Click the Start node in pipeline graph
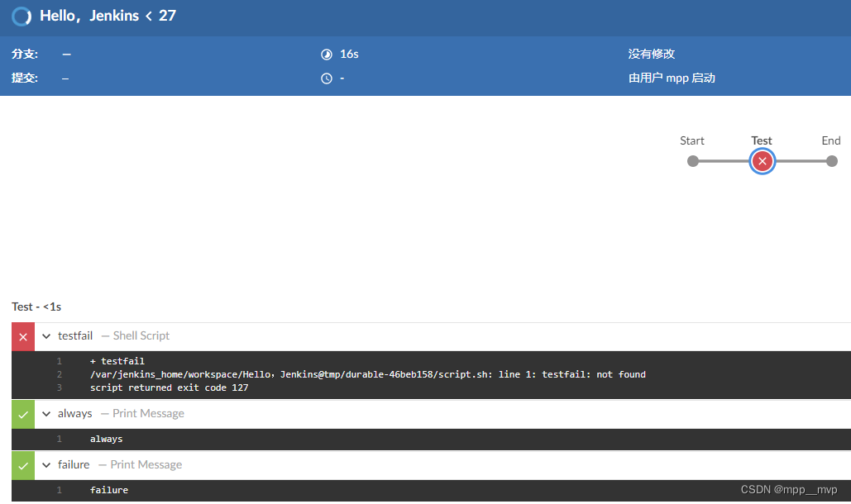 [692, 161]
